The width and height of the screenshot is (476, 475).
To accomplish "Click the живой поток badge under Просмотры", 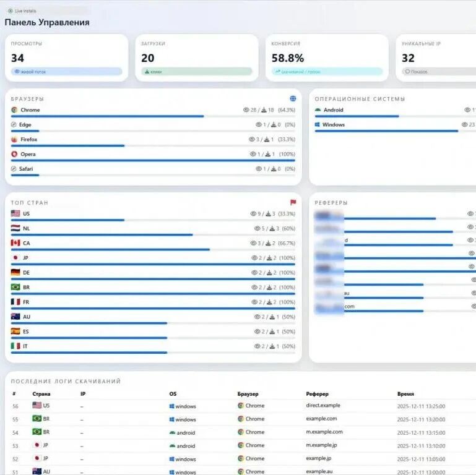I will 66,72.
